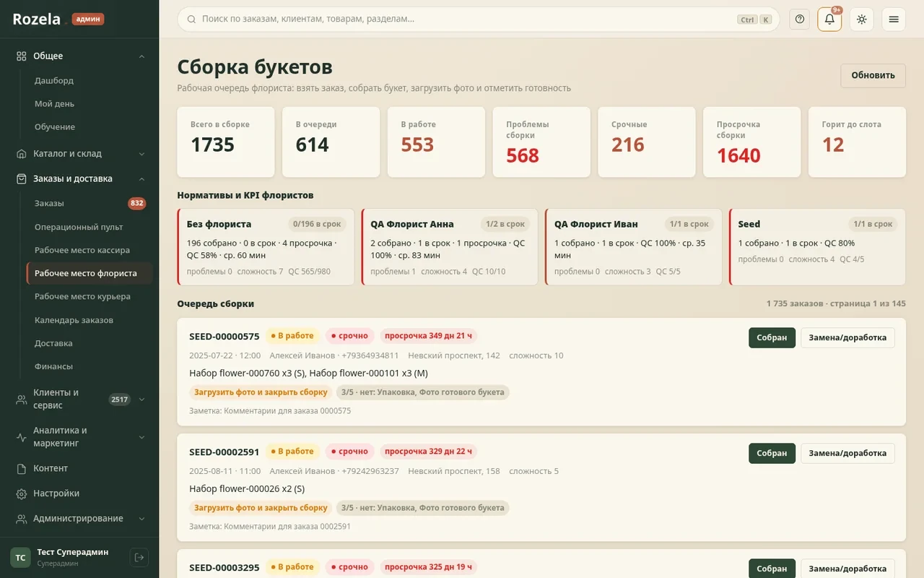
Task: Mark SEED-00000575 as Собран
Action: (x=772, y=337)
